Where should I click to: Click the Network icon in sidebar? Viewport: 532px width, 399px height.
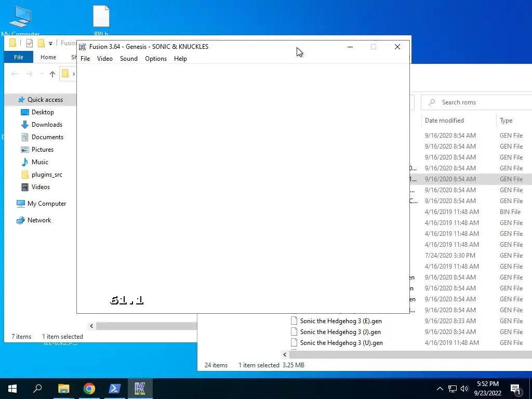(x=21, y=220)
